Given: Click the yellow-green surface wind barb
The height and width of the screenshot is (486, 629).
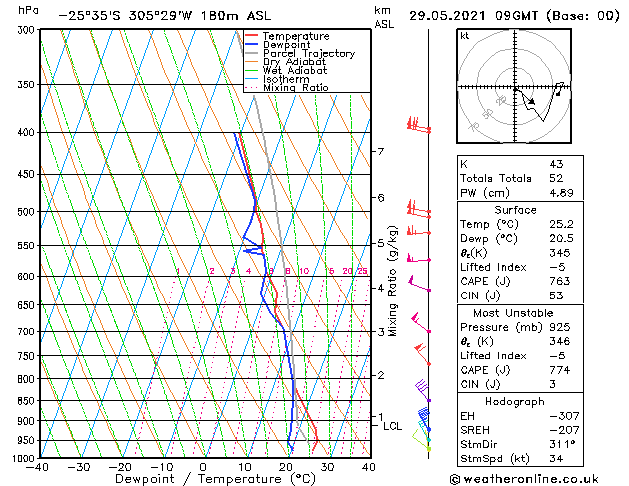Looking at the screenshot, I should (421, 440).
